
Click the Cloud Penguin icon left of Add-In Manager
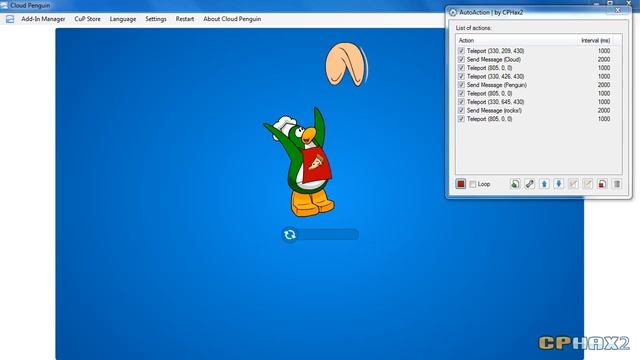coord(10,19)
